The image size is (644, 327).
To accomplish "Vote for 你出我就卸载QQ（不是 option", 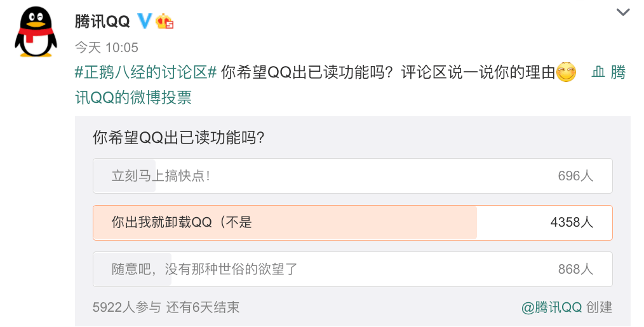I will [x=352, y=223].
